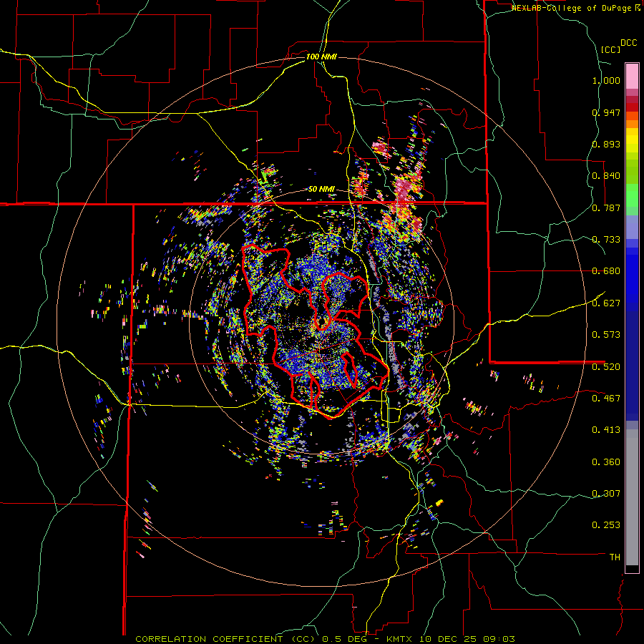Select the 0.840 legend value
This screenshot has width=644, height=644.
pyautogui.click(x=606, y=176)
